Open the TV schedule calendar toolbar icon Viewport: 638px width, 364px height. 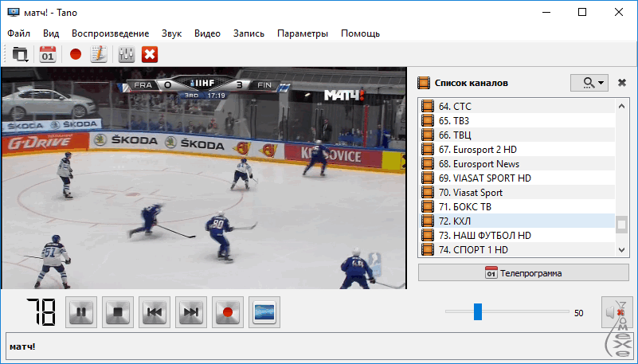(47, 54)
